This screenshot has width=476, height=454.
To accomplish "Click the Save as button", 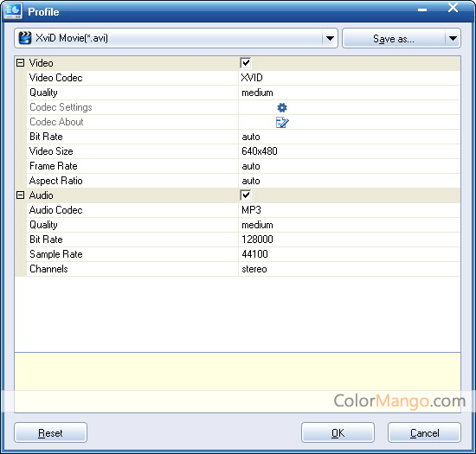I will point(394,38).
